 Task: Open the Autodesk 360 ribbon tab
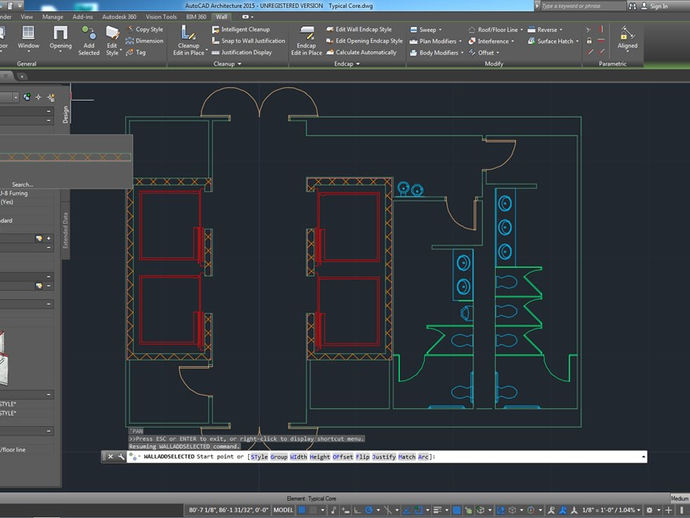119,17
